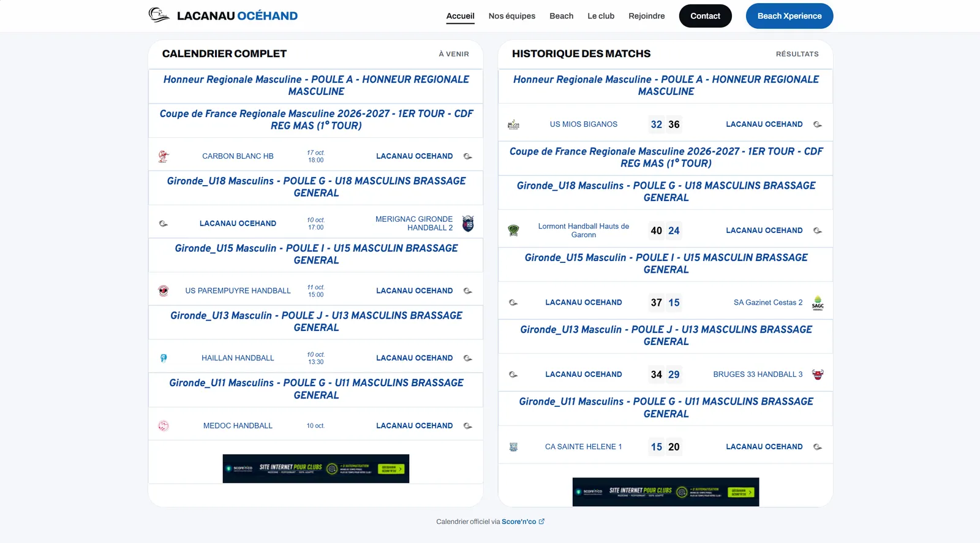
Task: Click Lacanau logo in Medoc Handball fixture
Action: [468, 426]
